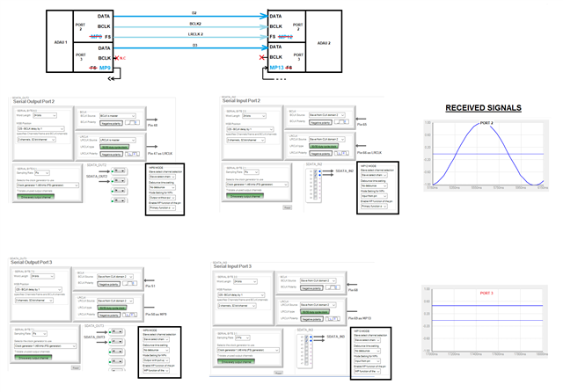The width and height of the screenshot is (563, 392).
Task: Click LRCLK polarity waveform icon in Output Port 3
Action: coord(129,315)
